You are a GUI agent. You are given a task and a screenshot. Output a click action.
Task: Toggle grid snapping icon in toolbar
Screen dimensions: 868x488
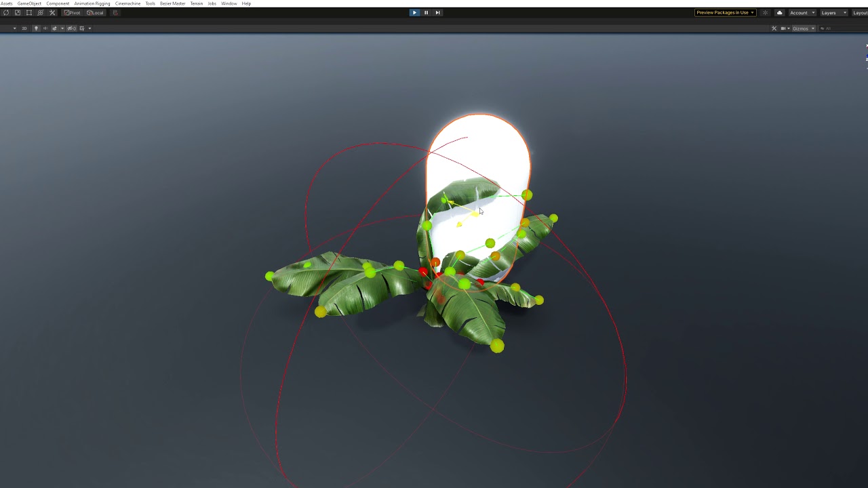(115, 13)
